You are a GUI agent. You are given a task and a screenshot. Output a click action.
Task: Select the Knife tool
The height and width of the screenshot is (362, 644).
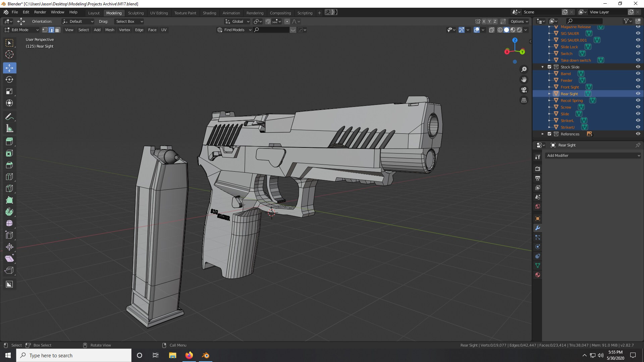click(x=9, y=188)
